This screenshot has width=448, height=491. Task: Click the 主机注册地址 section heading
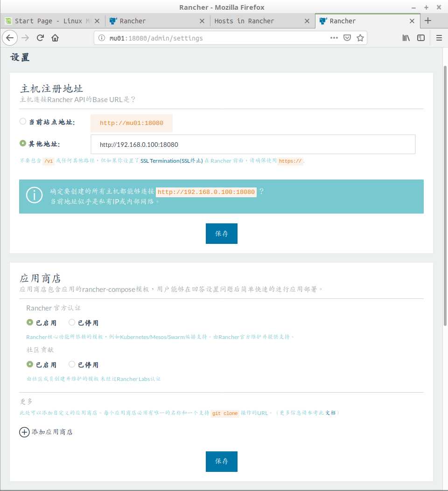point(52,89)
